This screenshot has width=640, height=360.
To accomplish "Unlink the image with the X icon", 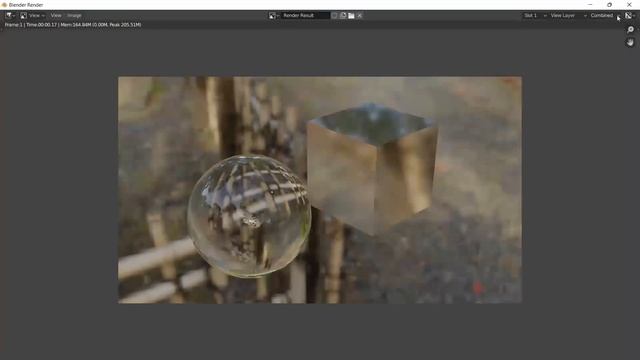I will 360,16.
